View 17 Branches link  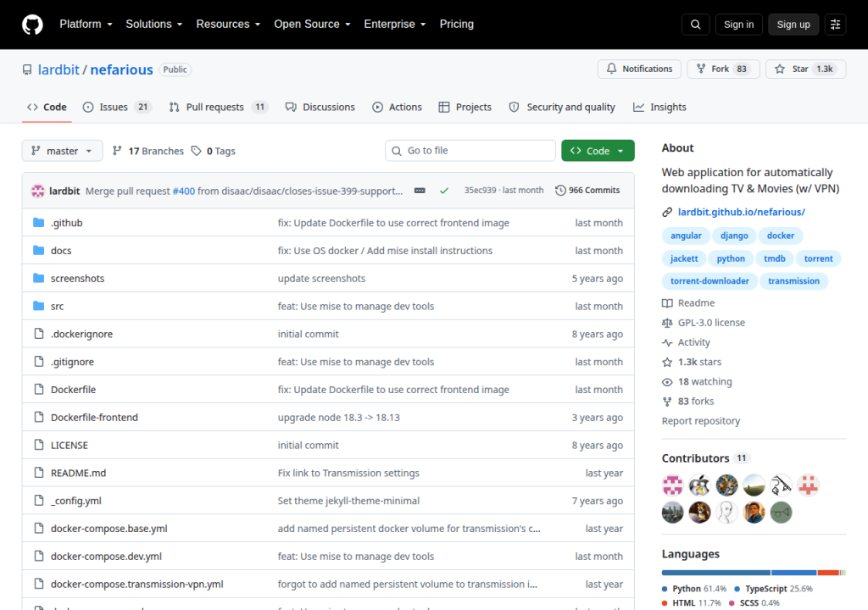click(147, 151)
